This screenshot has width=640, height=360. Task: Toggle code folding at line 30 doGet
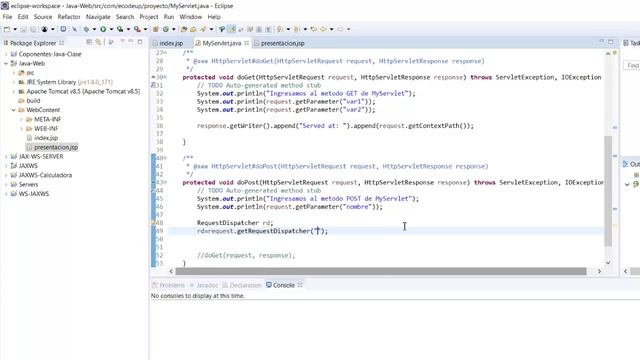[165, 77]
